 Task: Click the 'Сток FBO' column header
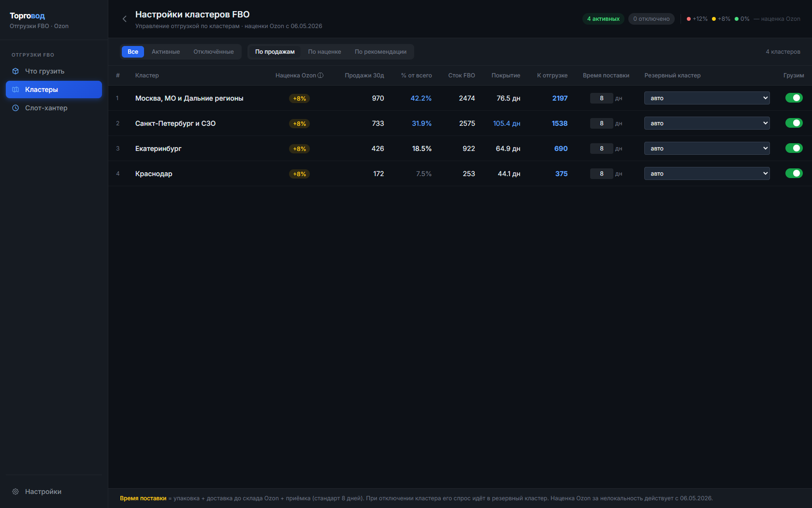(x=462, y=75)
